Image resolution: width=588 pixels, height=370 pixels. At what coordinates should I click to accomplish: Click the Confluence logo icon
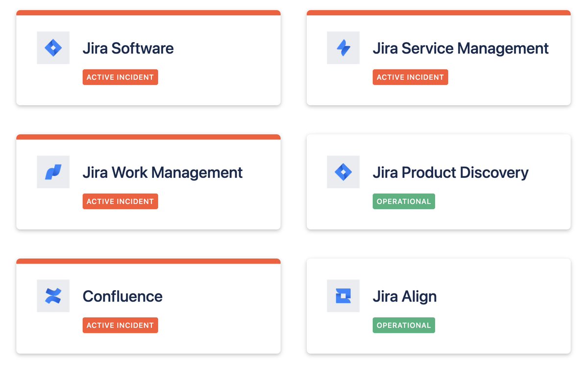click(53, 296)
